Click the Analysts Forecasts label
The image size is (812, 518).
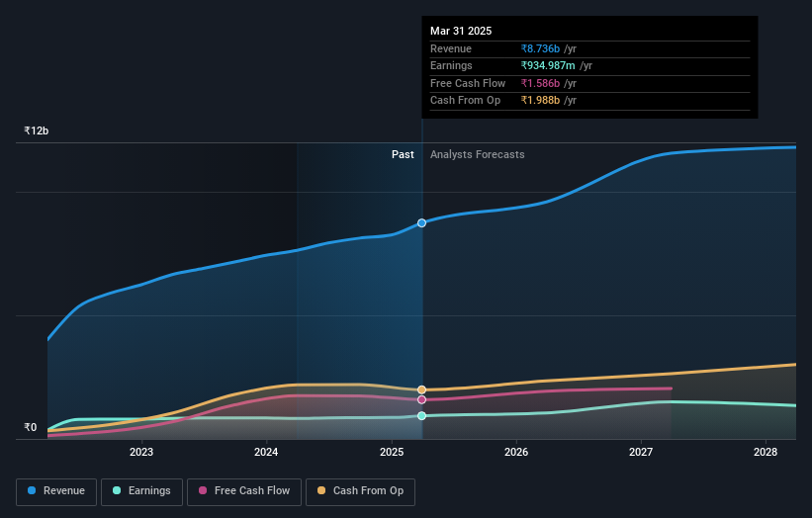coord(477,154)
